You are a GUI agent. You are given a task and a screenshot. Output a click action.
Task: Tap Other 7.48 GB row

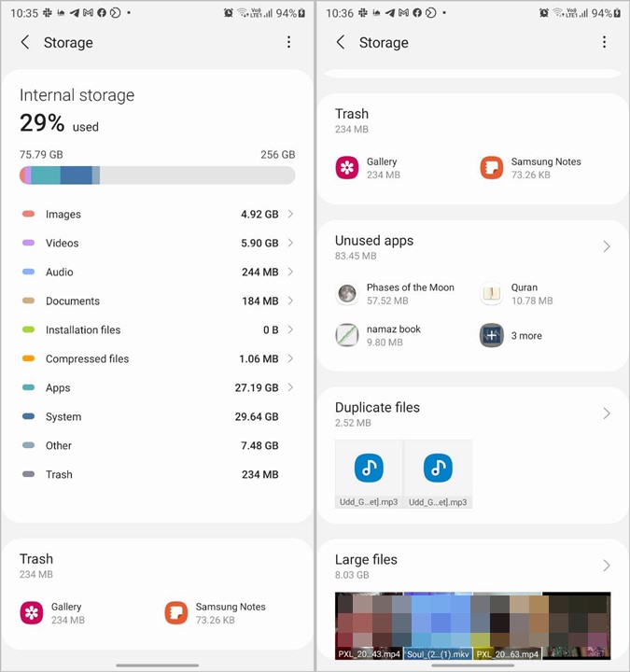[x=158, y=446]
